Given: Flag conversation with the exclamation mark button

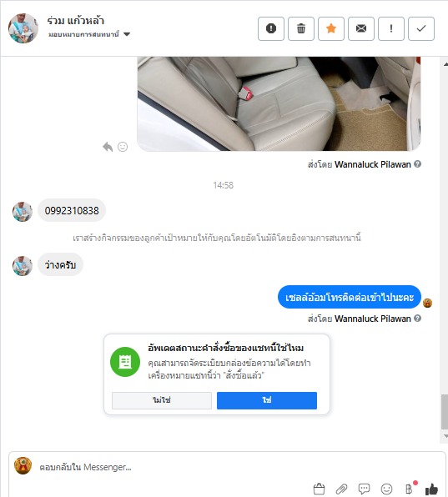Looking at the screenshot, I should 391,28.
